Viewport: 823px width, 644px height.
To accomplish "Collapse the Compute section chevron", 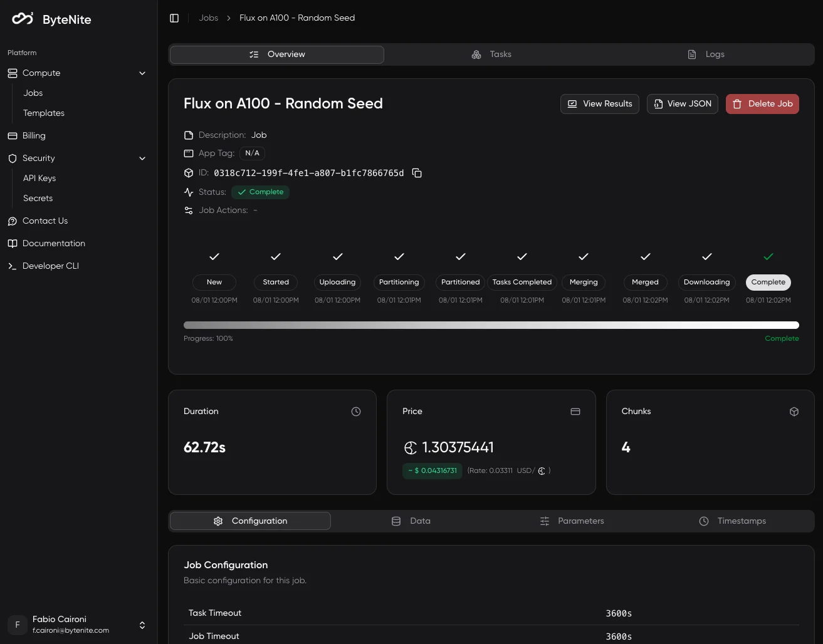I will 142,73.
